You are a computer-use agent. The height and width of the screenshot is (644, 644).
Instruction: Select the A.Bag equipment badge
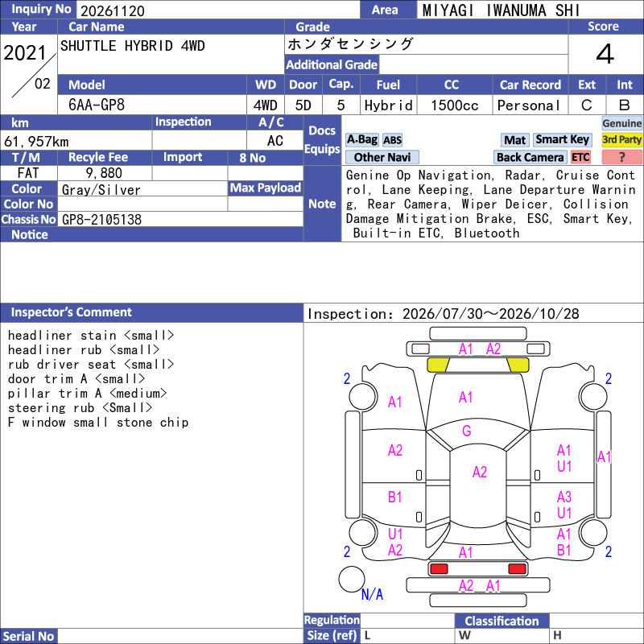[361, 139]
